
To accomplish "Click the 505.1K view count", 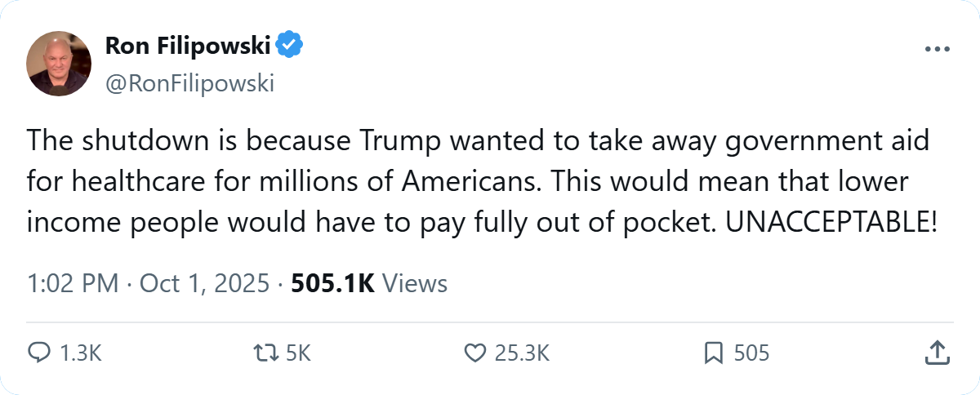I will [333, 283].
